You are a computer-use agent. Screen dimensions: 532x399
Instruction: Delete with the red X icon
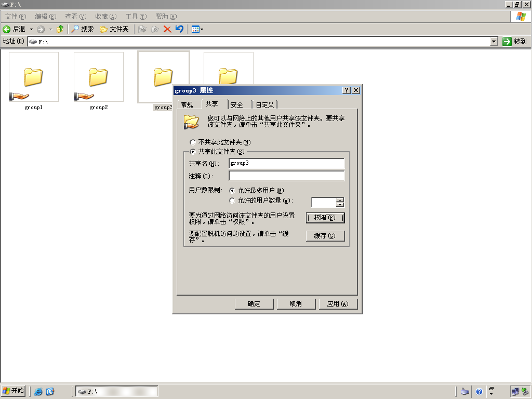(x=167, y=29)
